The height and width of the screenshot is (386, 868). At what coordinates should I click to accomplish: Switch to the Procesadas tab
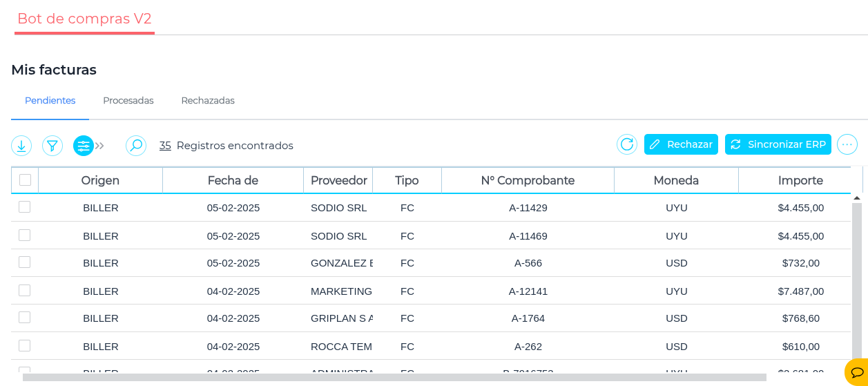(128, 101)
